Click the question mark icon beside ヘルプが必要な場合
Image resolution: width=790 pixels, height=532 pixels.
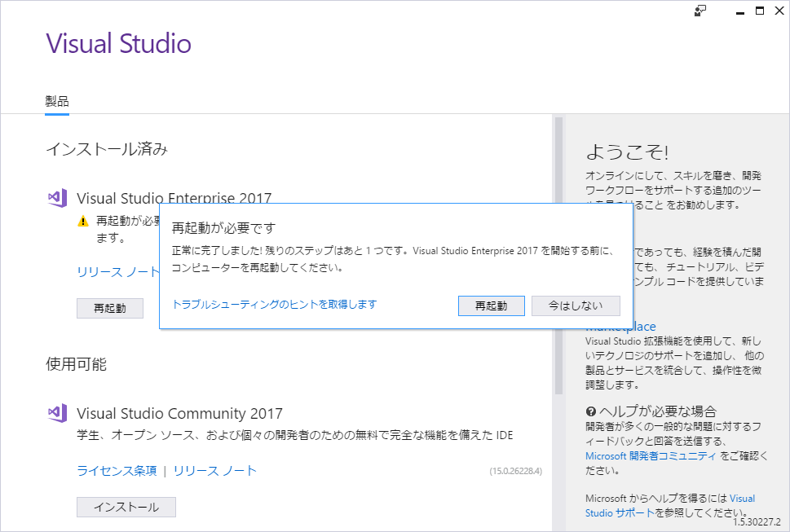(x=591, y=411)
